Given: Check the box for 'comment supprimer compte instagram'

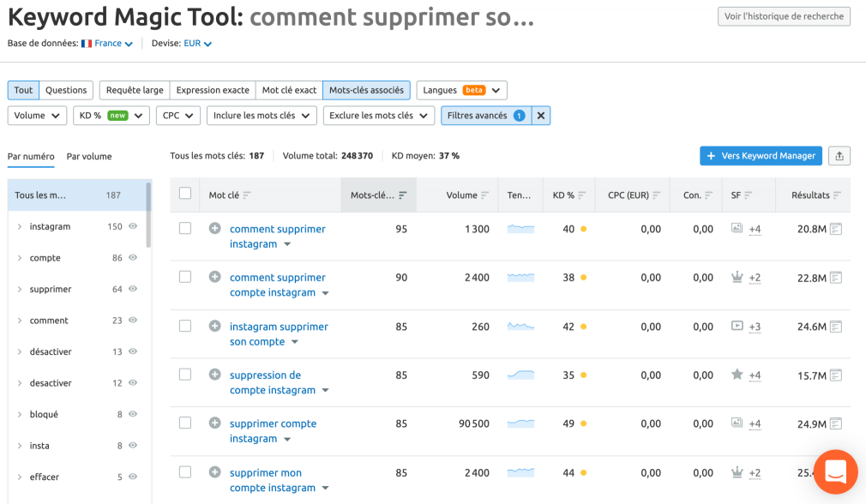Looking at the screenshot, I should pos(185,277).
